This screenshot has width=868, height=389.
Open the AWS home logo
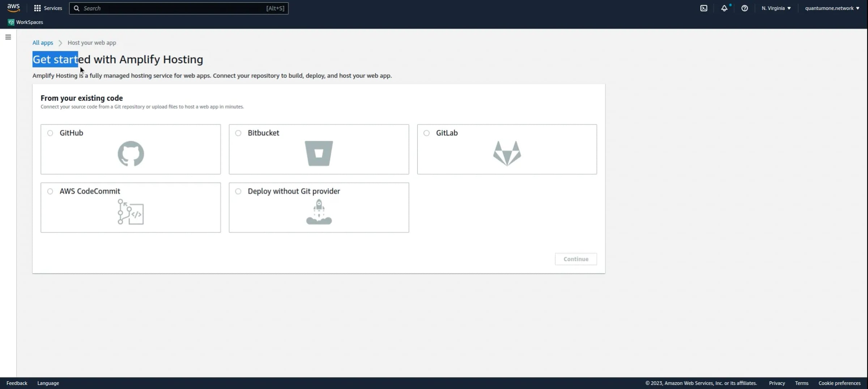13,8
